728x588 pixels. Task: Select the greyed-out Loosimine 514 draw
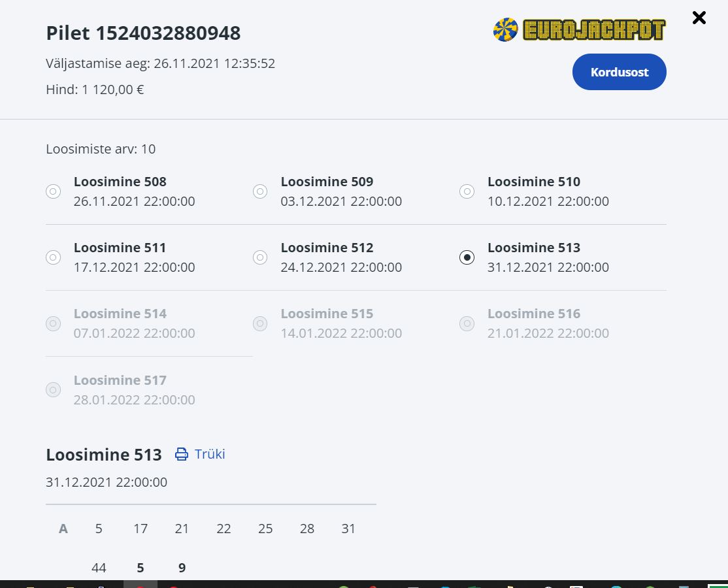point(54,323)
